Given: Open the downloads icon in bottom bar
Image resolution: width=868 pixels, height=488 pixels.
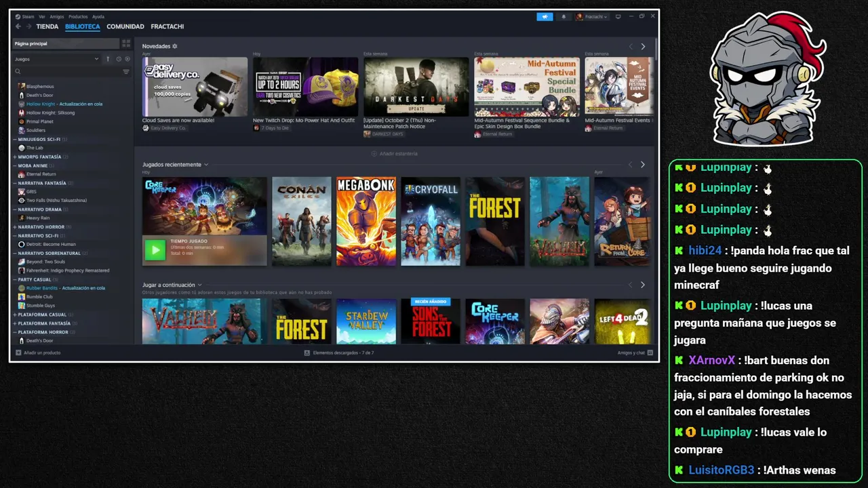Looking at the screenshot, I should (x=307, y=352).
